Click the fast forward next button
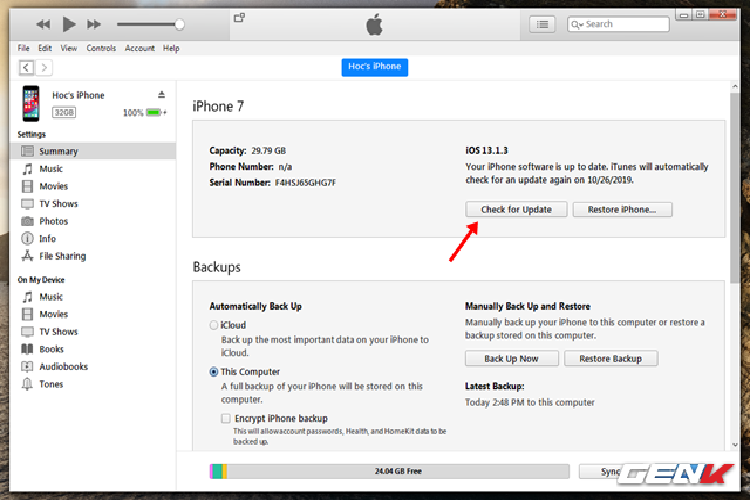The image size is (750, 500). click(94, 24)
